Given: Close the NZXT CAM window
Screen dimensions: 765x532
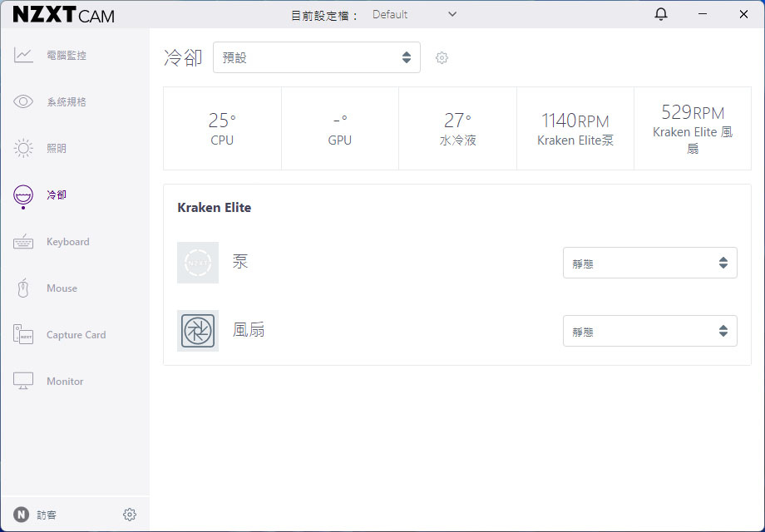Looking at the screenshot, I should pyautogui.click(x=743, y=14).
